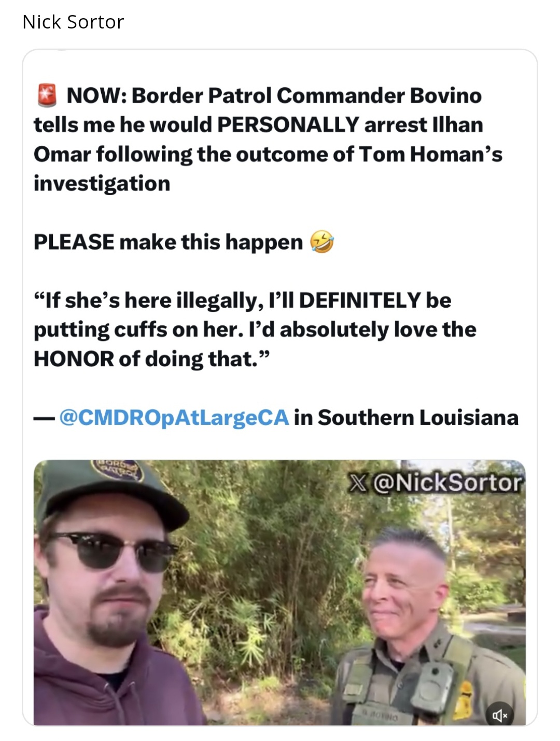Click the quote starting "If she's here illegally"
Viewport: 560px width, 741px height.
[243, 300]
